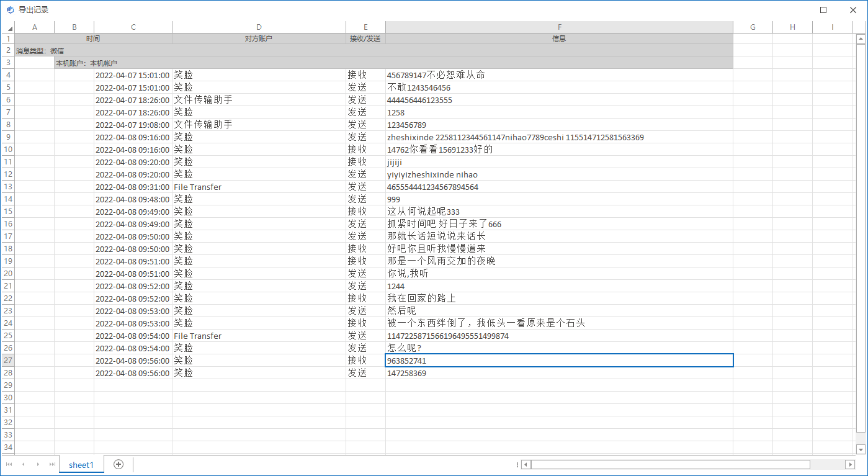The width and height of the screenshot is (868, 476).
Task: Select column A header
Action: click(35, 27)
